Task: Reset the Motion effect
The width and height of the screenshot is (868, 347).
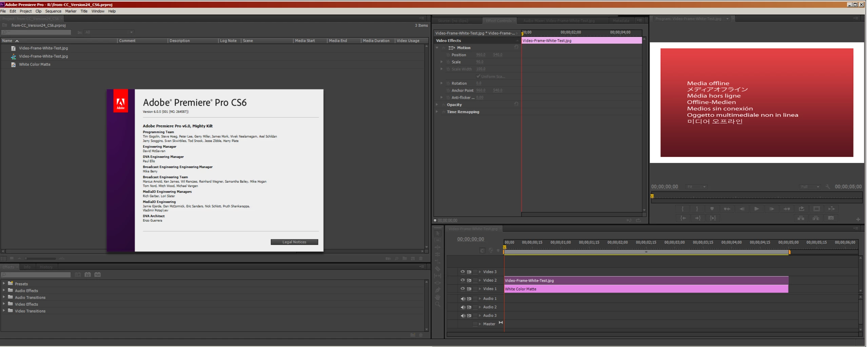Action: pos(516,47)
